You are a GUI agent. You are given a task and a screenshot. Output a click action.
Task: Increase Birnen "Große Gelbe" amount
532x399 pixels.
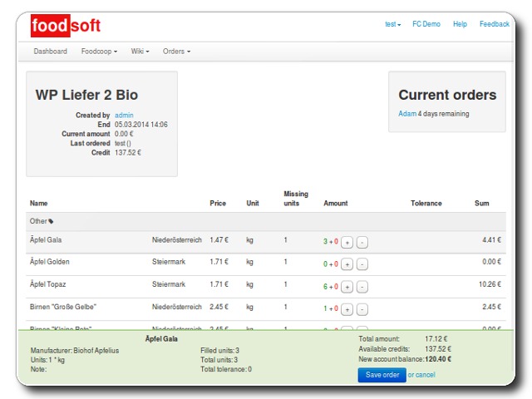pyautogui.click(x=347, y=308)
